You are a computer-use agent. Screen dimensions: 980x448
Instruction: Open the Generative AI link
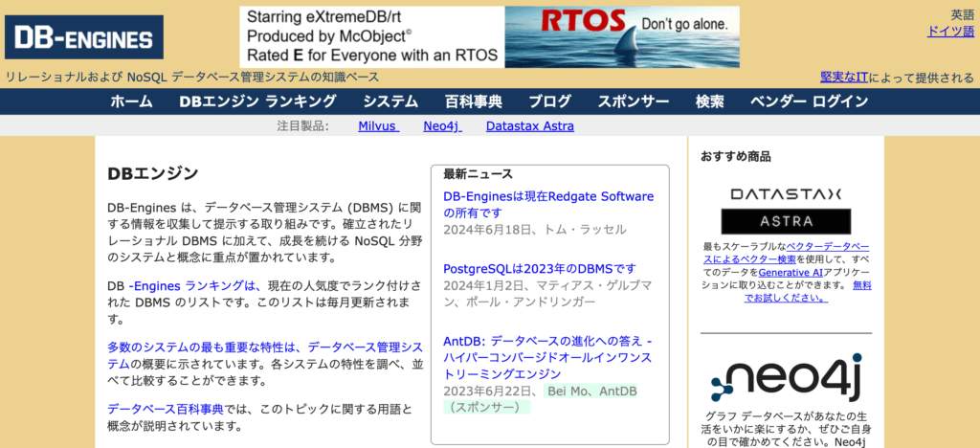pyautogui.click(x=790, y=272)
